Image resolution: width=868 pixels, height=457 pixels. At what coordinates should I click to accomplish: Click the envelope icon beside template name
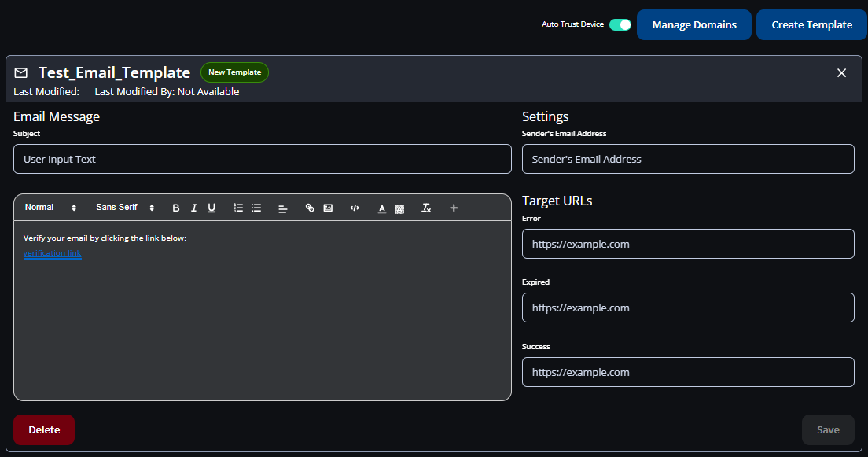pos(21,72)
